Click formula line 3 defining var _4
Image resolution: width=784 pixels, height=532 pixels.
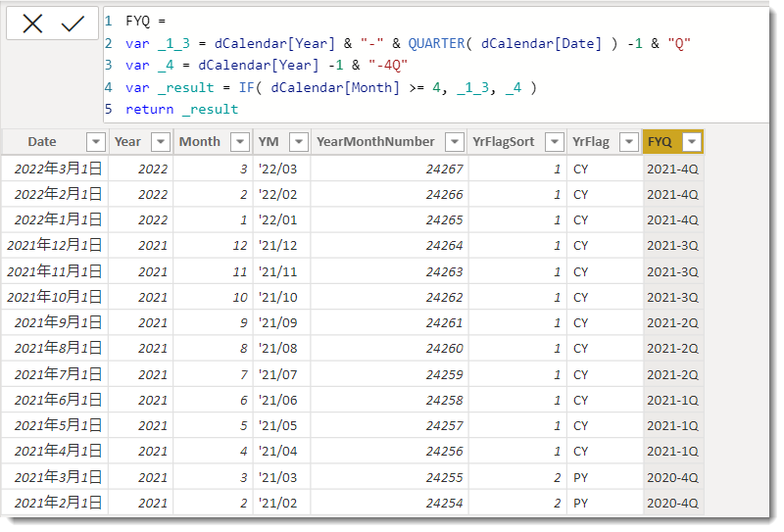[x=267, y=66]
